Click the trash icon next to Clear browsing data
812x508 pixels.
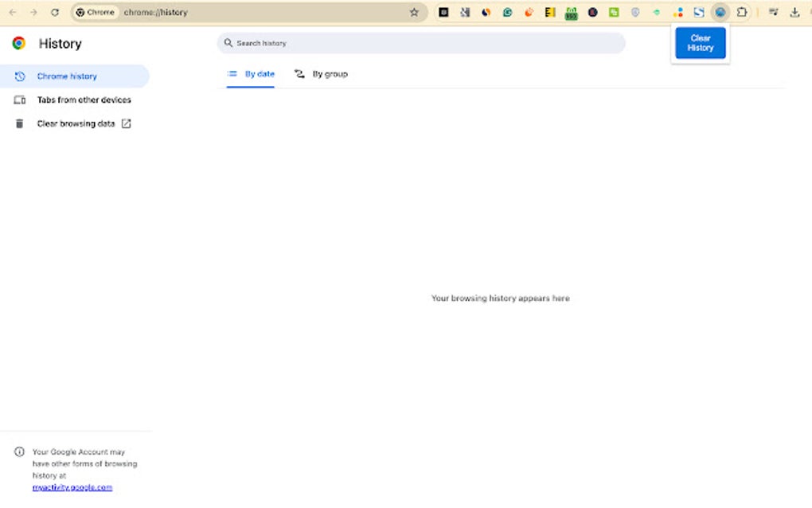tap(19, 123)
